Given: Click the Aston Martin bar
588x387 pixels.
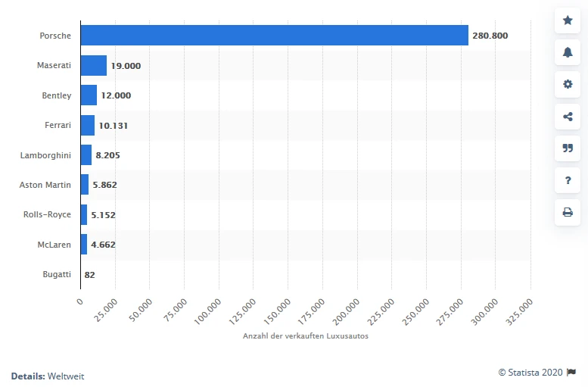Looking at the screenshot, I should pos(85,185).
